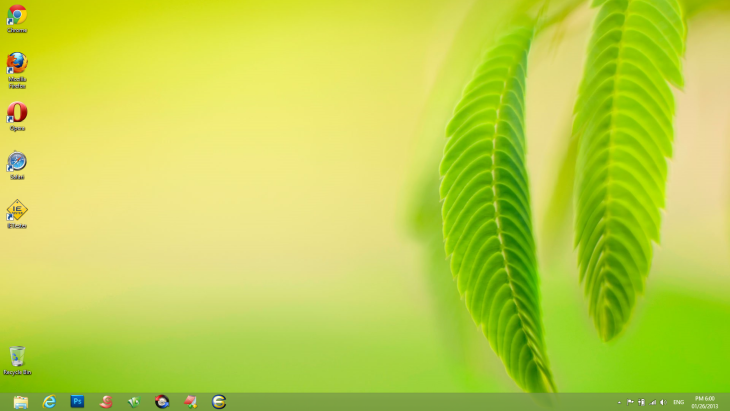Launch Internet Explorer from the taskbar

coord(49,402)
